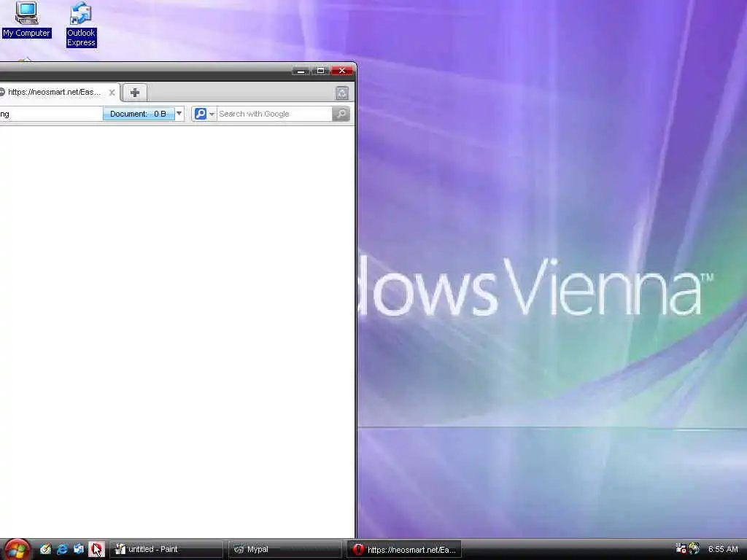
Task: Open the closed tabs trash icon
Action: pos(341,93)
